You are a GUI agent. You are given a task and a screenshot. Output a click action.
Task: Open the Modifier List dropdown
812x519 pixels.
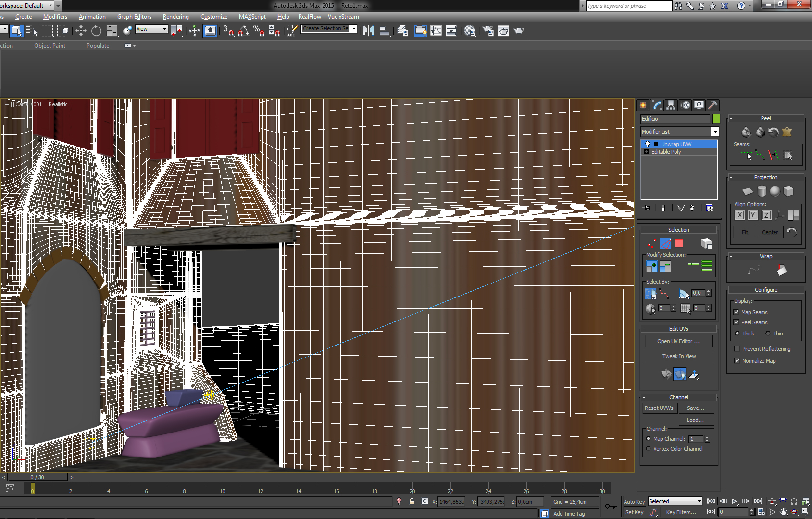point(715,132)
